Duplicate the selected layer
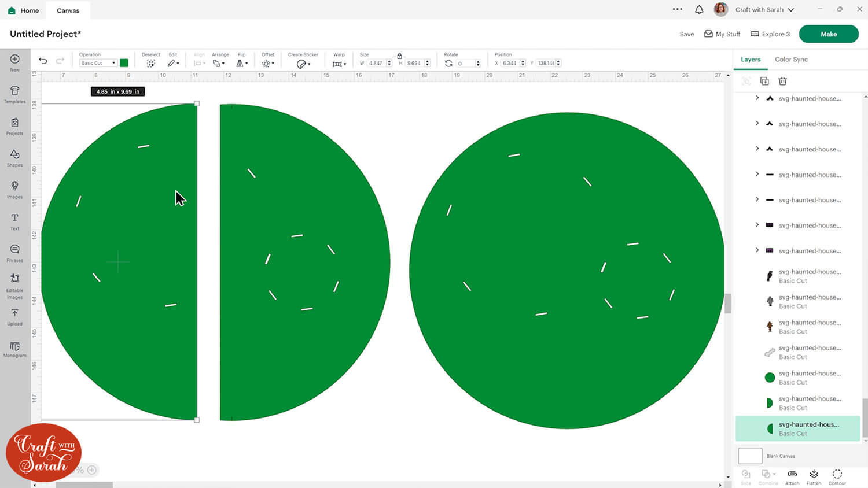This screenshot has height=488, width=868. [764, 81]
